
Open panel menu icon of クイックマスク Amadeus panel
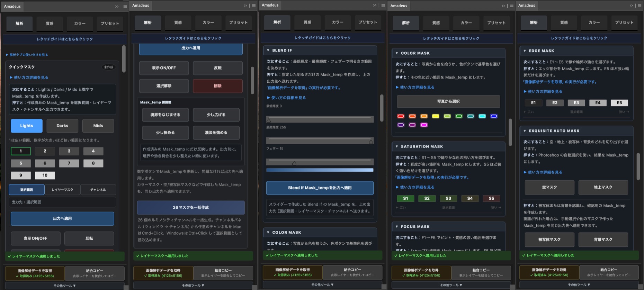coord(125,7)
